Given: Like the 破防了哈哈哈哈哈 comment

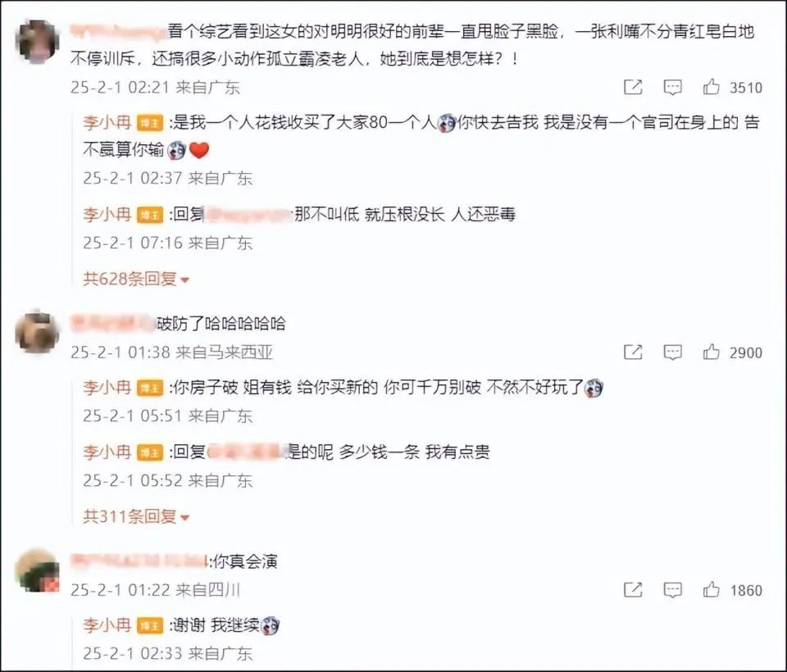Looking at the screenshot, I should (x=712, y=352).
